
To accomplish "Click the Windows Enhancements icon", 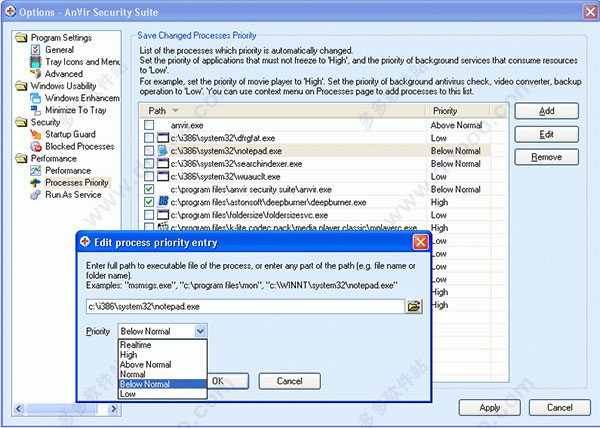I will click(x=36, y=98).
